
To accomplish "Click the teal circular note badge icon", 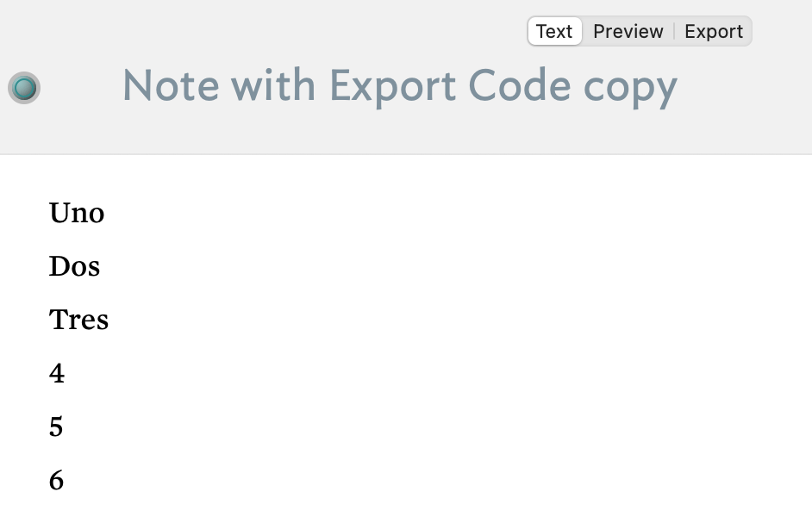I will click(x=24, y=87).
